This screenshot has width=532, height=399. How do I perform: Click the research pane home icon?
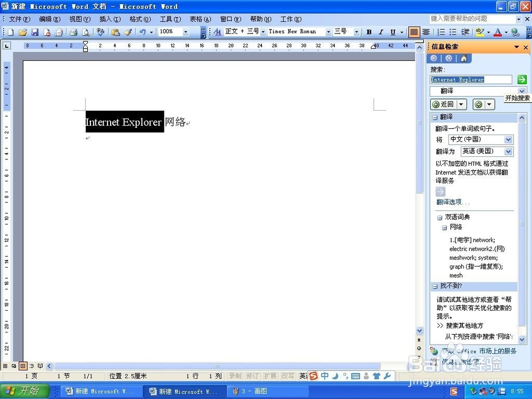[464, 59]
